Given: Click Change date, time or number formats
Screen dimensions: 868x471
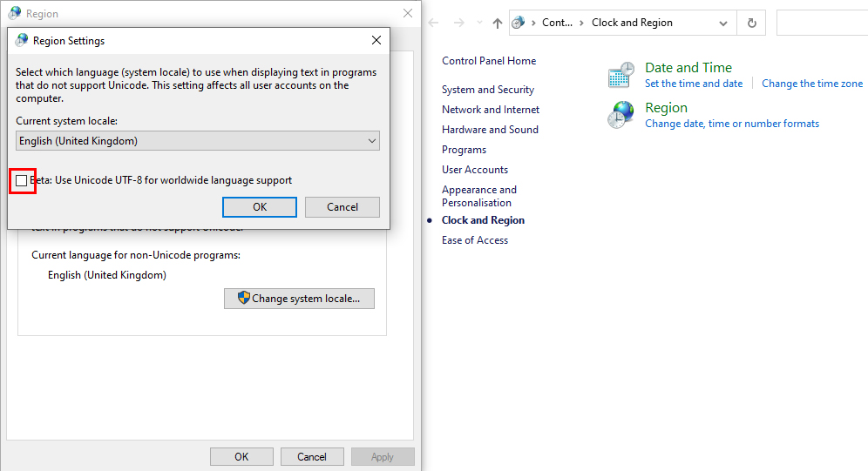Looking at the screenshot, I should click(731, 124).
